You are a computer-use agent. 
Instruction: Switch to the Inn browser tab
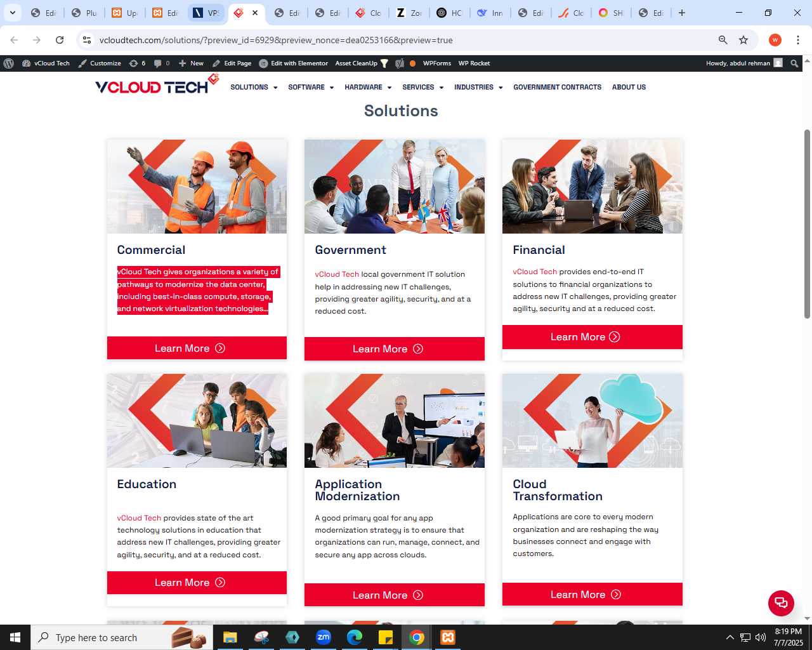coord(490,13)
